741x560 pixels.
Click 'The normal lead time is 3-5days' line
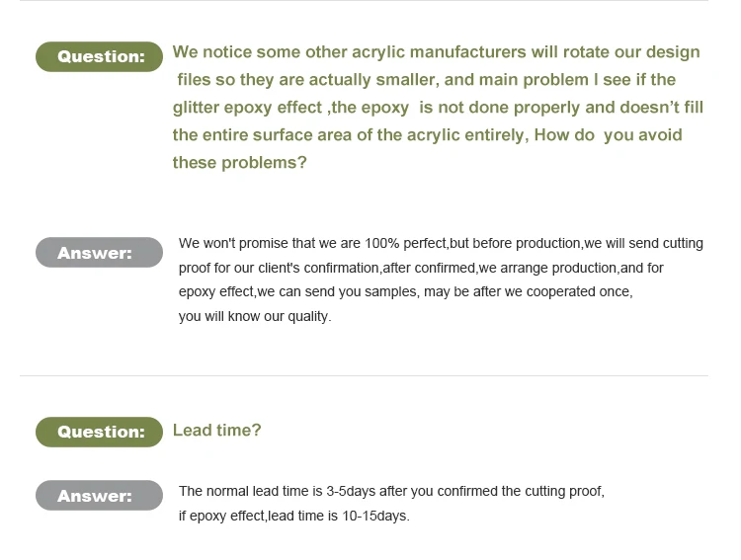pos(391,492)
